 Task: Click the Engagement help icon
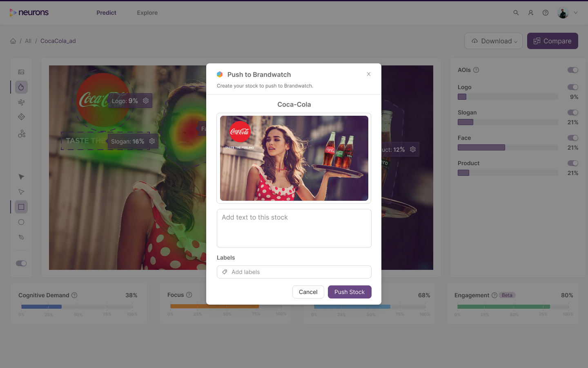pos(494,295)
